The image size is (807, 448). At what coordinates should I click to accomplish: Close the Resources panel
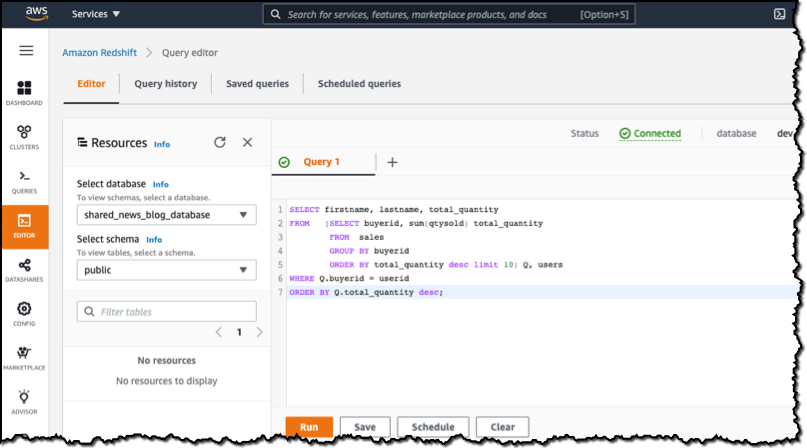pyautogui.click(x=248, y=142)
